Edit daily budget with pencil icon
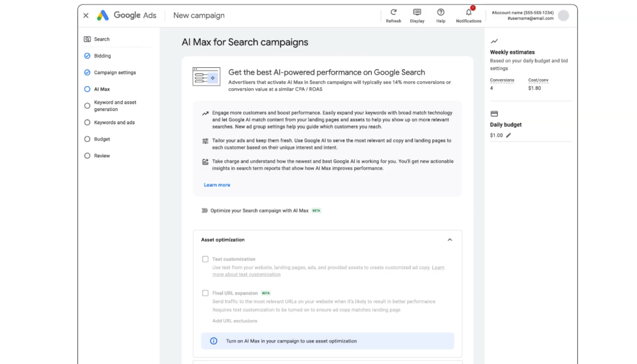 [508, 135]
